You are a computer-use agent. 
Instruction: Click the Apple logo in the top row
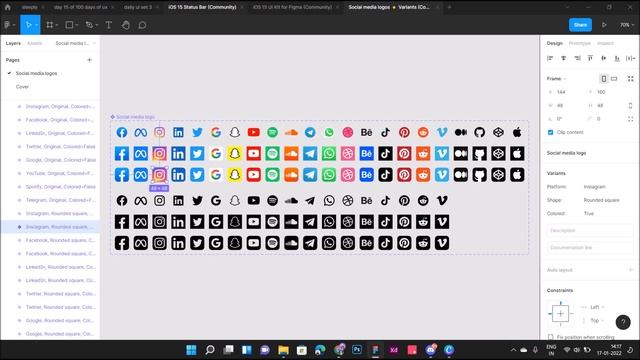tap(517, 132)
